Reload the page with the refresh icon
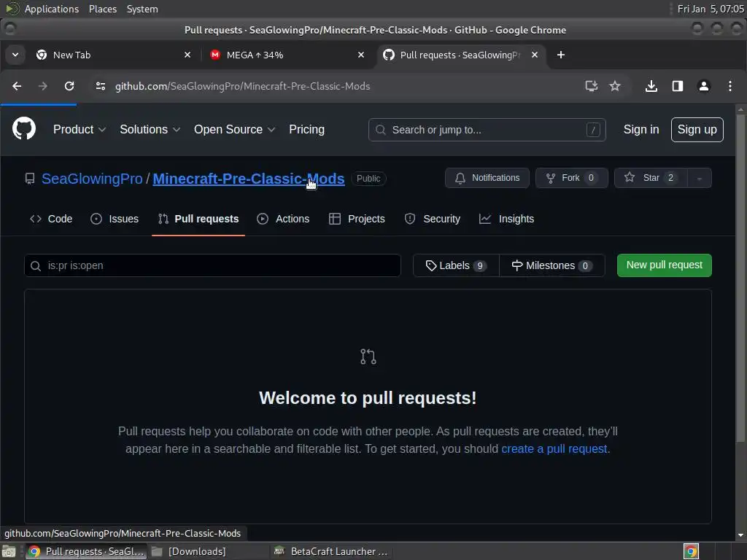 [x=69, y=86]
